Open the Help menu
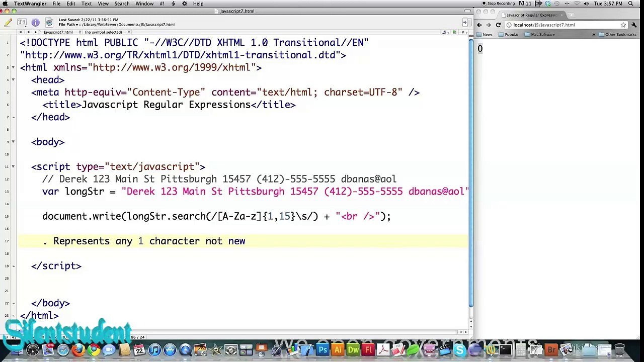The height and width of the screenshot is (362, 644). 198,4
